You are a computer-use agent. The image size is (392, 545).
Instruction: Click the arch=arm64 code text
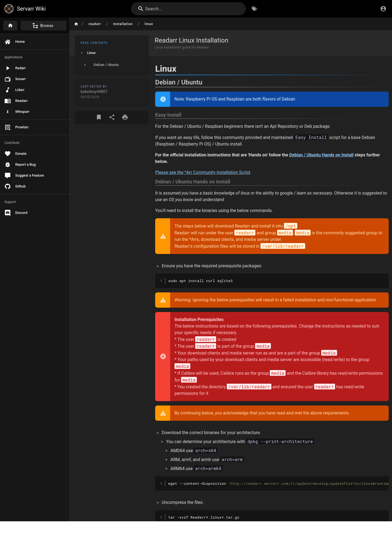point(208,468)
